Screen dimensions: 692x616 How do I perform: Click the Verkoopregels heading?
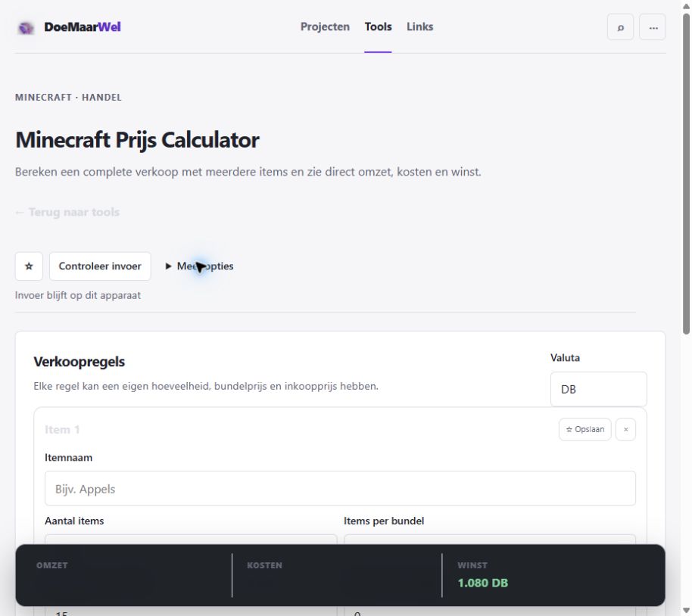(79, 362)
